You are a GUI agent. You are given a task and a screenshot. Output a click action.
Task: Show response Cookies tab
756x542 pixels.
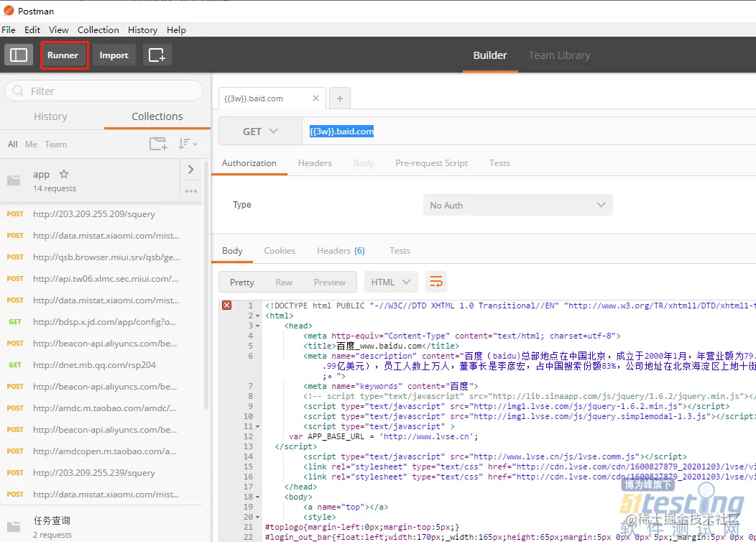[280, 251]
